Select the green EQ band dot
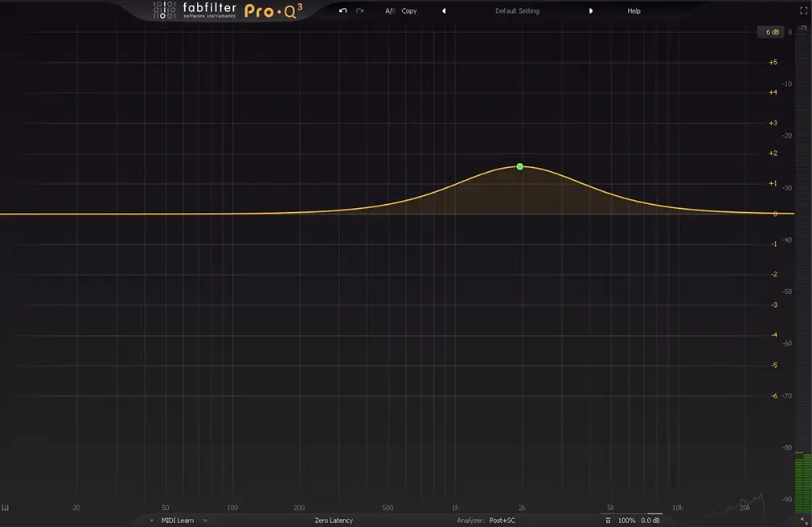This screenshot has height=527, width=812. point(520,166)
